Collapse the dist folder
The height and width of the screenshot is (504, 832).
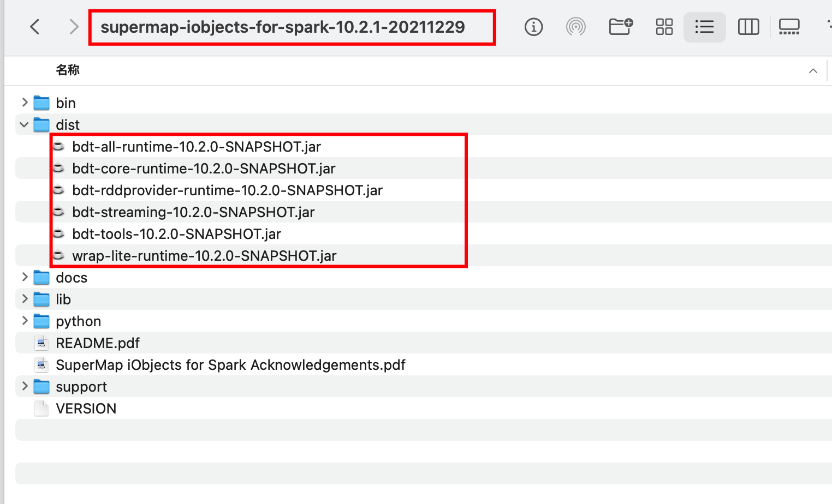point(24,124)
